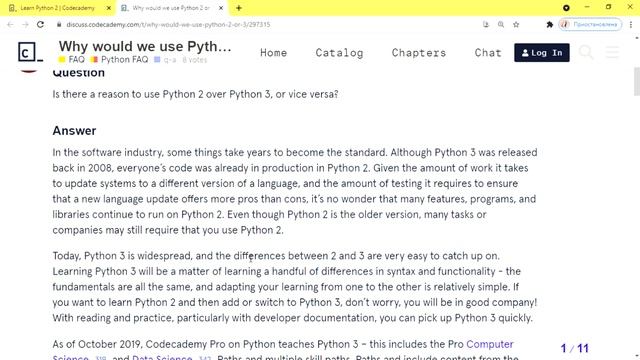Open a new browser tab with plus
The image size is (640, 360).
[x=239, y=8]
